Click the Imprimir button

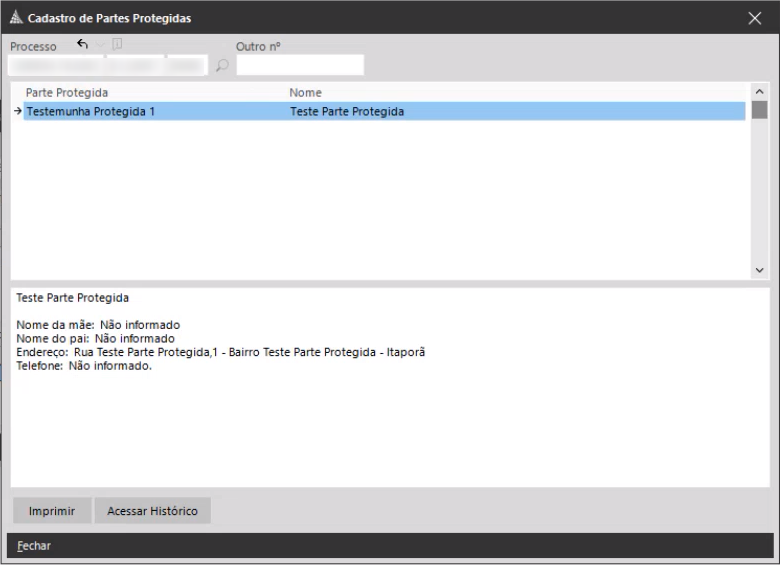(x=52, y=511)
